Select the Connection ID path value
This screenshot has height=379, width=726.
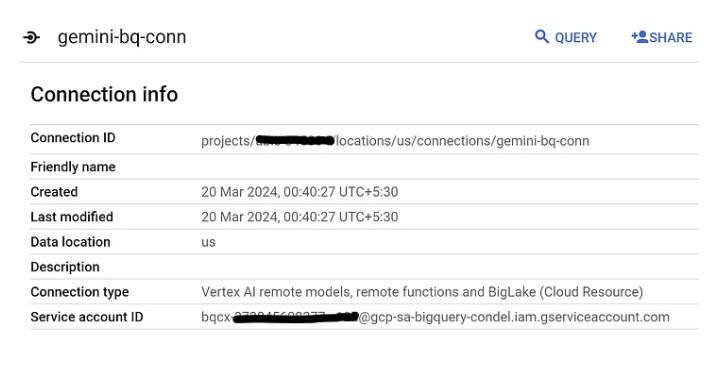coord(395,141)
